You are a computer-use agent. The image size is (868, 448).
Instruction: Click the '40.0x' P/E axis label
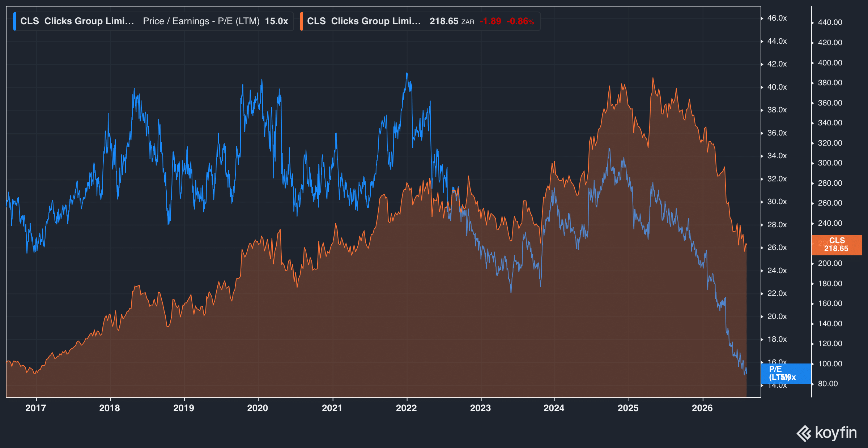click(777, 87)
